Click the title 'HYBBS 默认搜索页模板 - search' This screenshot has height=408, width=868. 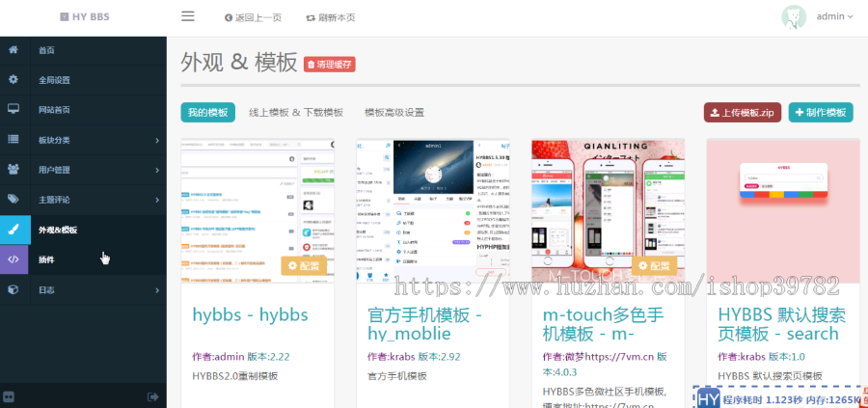point(782,324)
